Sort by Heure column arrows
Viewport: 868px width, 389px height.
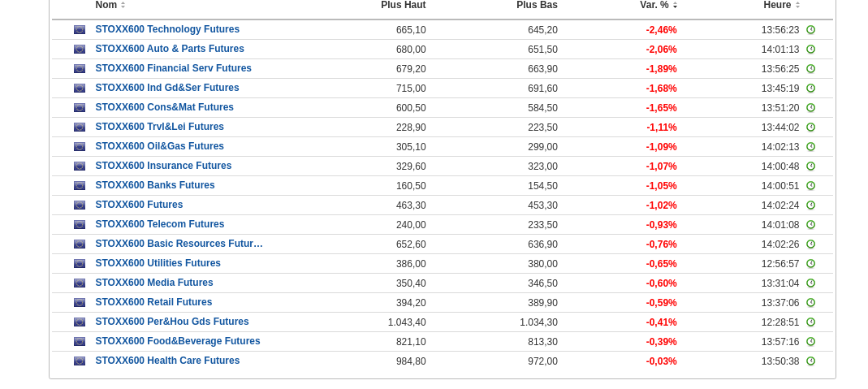pyautogui.click(x=797, y=5)
